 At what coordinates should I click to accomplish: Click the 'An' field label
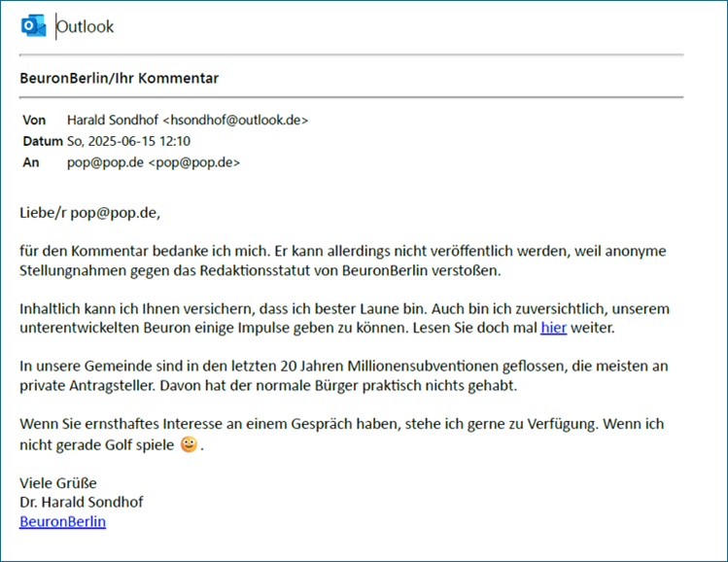pyautogui.click(x=31, y=162)
